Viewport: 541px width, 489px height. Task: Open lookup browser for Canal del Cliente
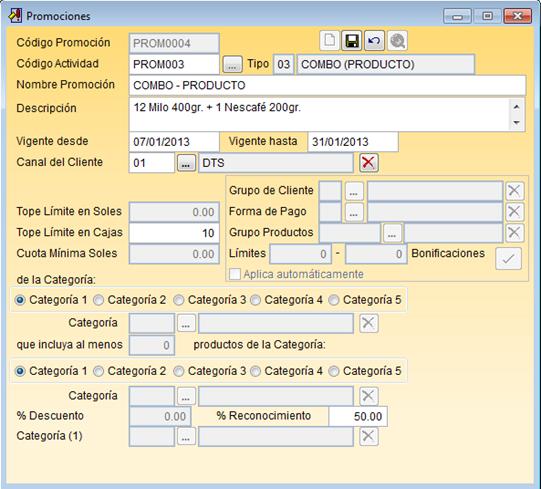186,163
